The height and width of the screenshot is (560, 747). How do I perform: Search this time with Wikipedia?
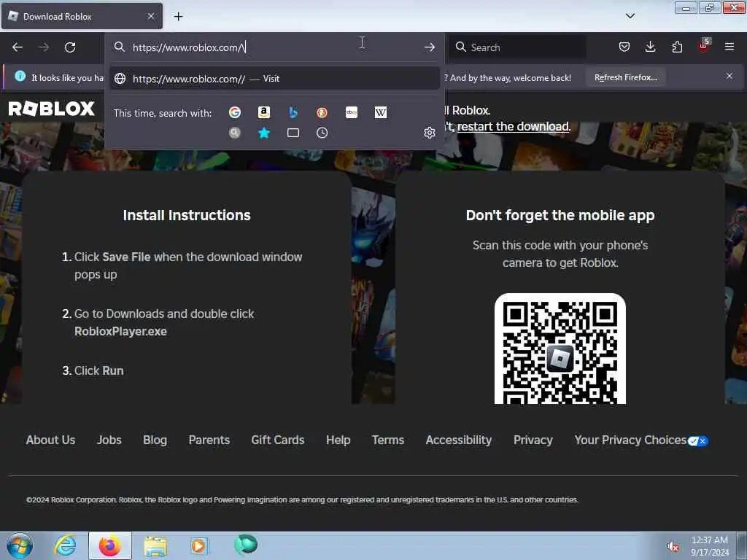381,112
